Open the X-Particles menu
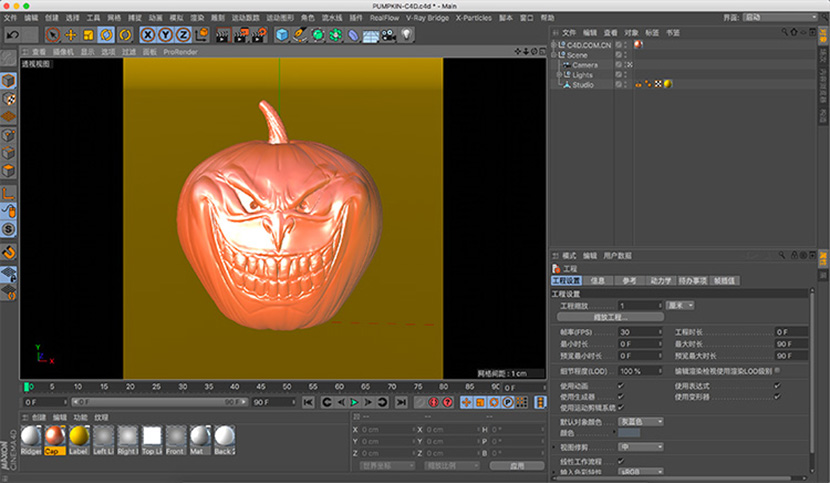The height and width of the screenshot is (483, 830). 474,17
